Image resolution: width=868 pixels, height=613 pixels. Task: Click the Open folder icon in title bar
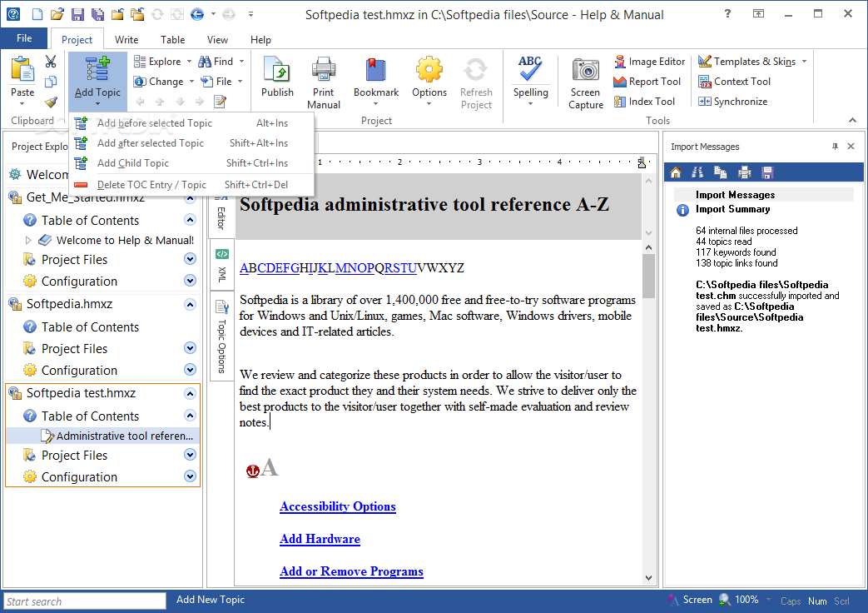(x=57, y=14)
